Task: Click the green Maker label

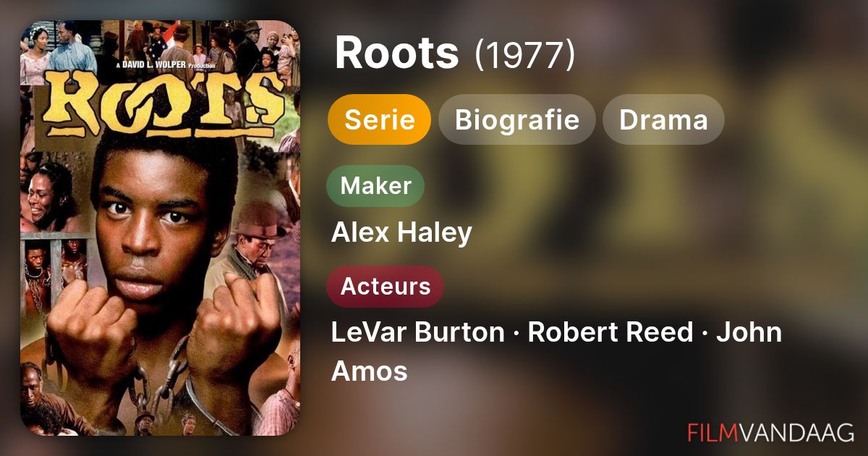Action: pos(375,186)
